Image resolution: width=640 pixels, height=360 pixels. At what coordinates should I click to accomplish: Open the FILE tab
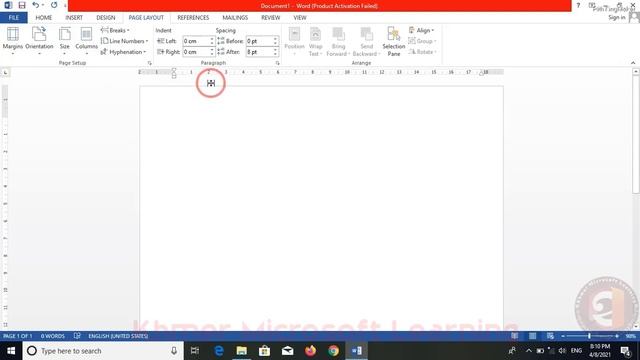coord(13,18)
